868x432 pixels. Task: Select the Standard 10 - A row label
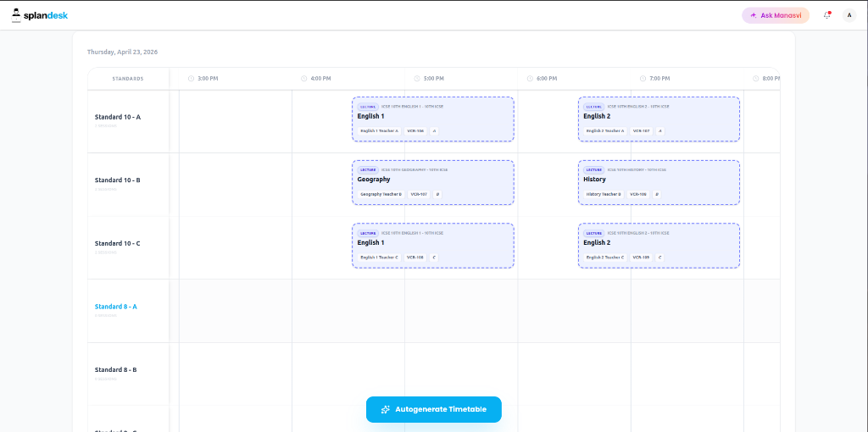click(117, 117)
